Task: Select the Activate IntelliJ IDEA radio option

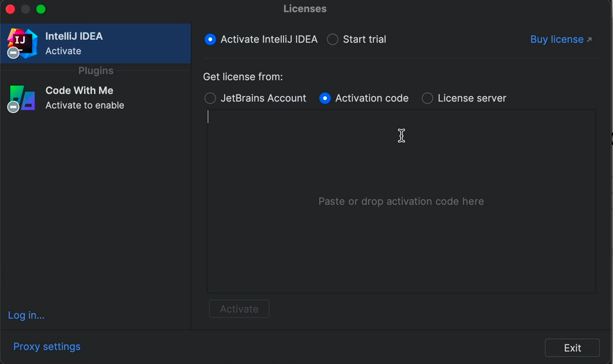Action: click(x=211, y=39)
